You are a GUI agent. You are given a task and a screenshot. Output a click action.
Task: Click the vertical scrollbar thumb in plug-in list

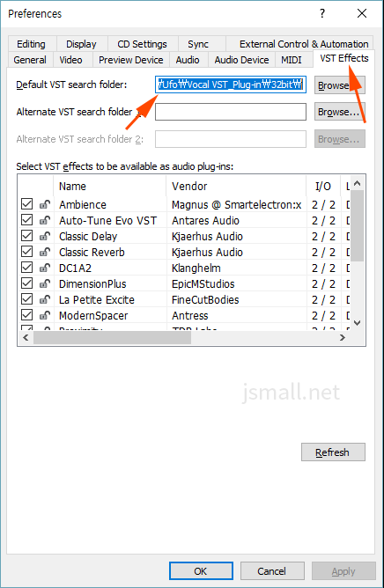click(x=358, y=225)
